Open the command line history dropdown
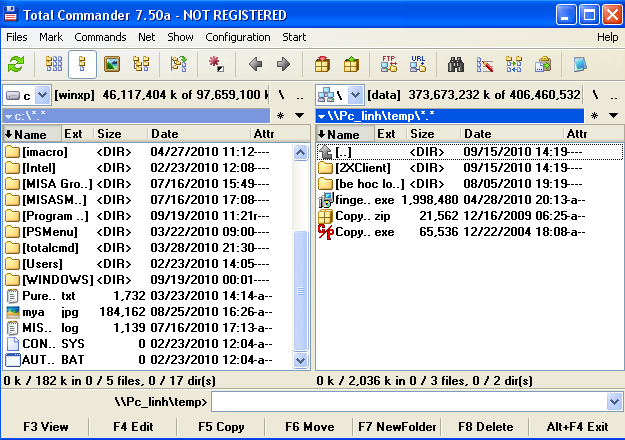 (x=614, y=401)
